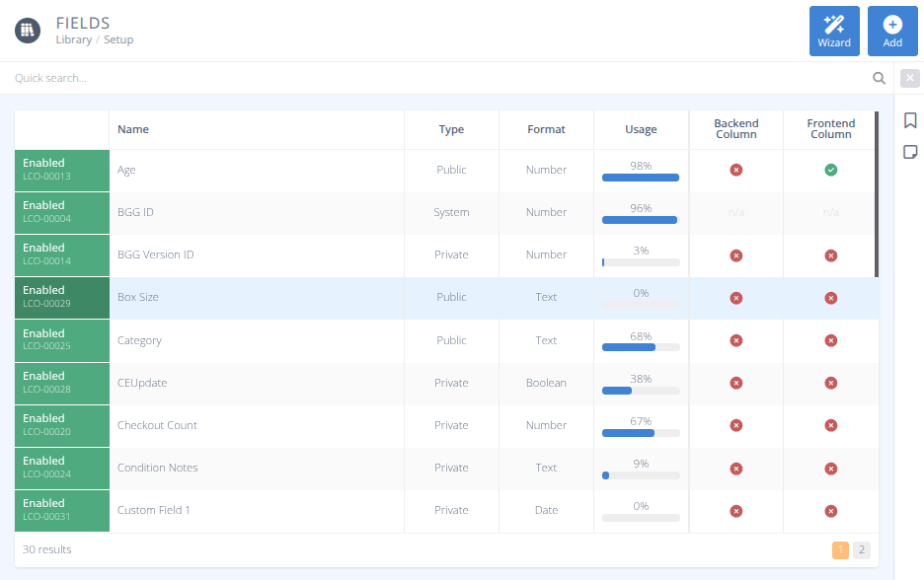Toggle off Age's green Frontend Column checkmark
Screen dimensions: 924x580
830,170
